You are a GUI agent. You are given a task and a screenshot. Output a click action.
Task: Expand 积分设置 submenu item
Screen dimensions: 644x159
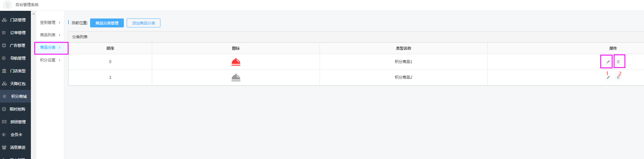coord(50,60)
